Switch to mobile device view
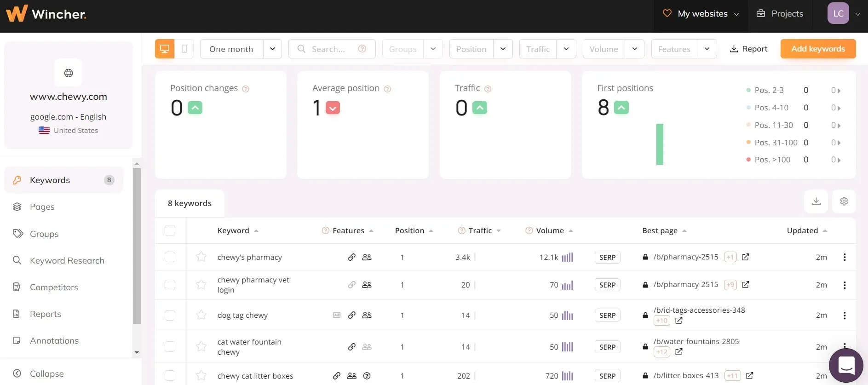The image size is (868, 385). 184,49
